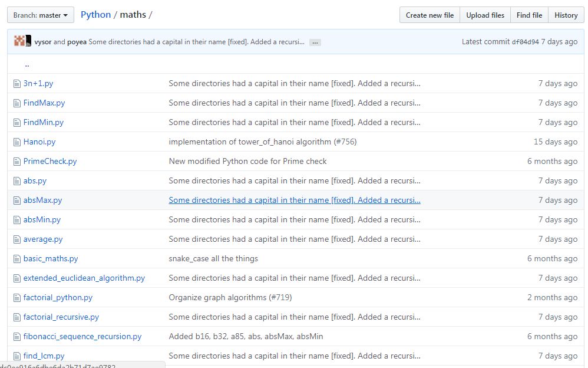Image resolution: width=588 pixels, height=368 pixels.
Task: Open the latest commit hash df04d94
Action: 525,42
